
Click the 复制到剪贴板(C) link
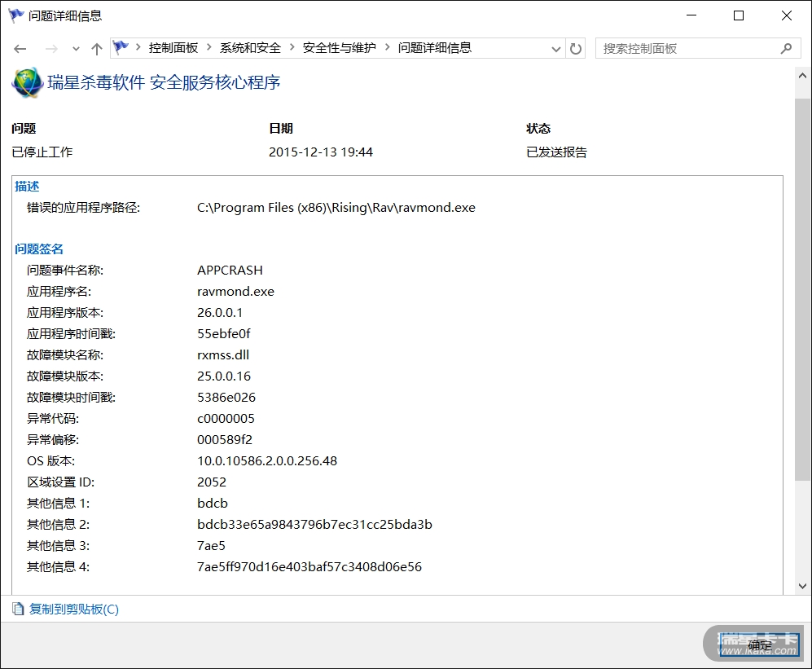[74, 609]
